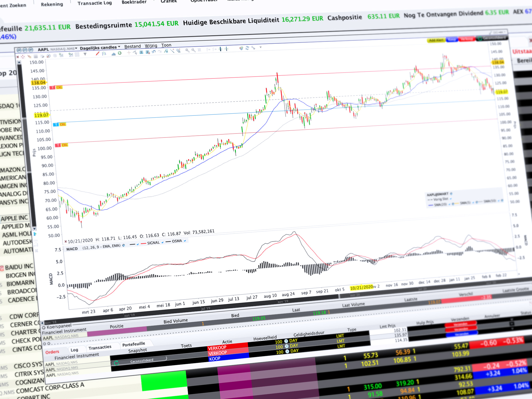
Task: Click the grid table icon in chart toolbar
Action: (x=36, y=56)
